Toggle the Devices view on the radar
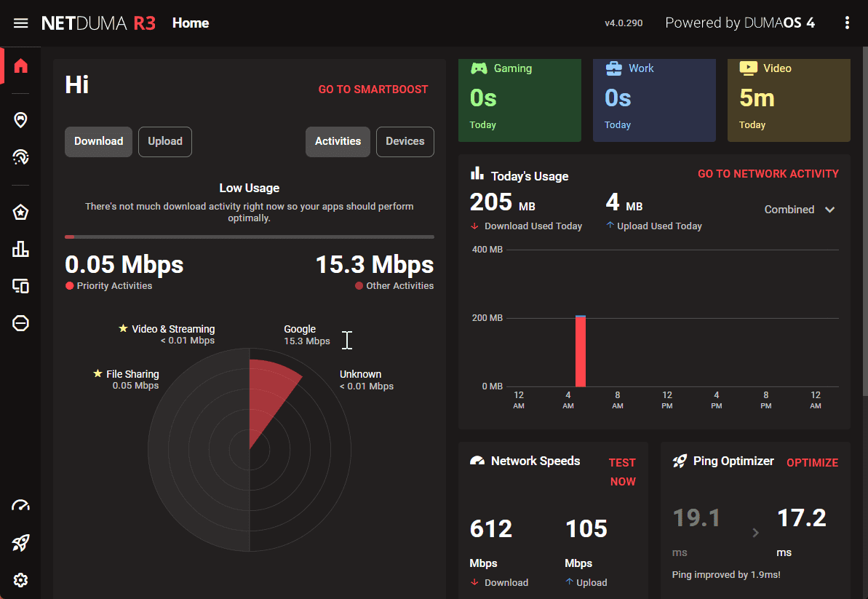868x599 pixels. coord(405,142)
